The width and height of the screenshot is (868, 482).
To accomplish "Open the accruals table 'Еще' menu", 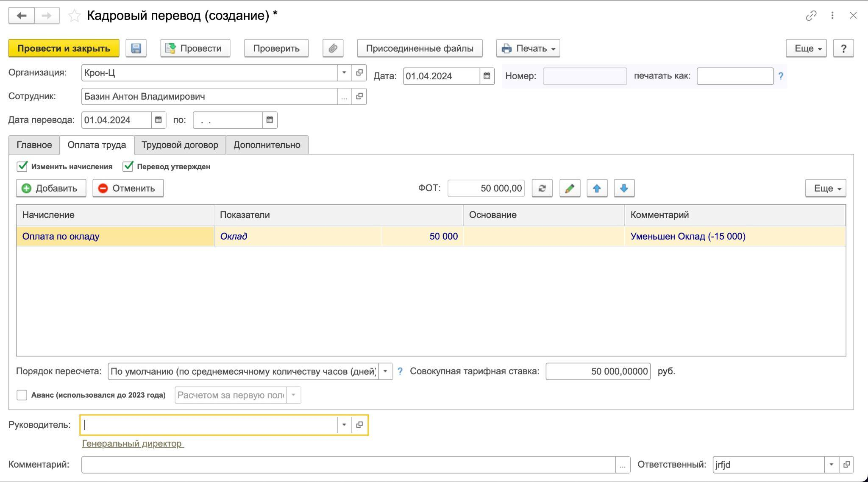I will 826,188.
